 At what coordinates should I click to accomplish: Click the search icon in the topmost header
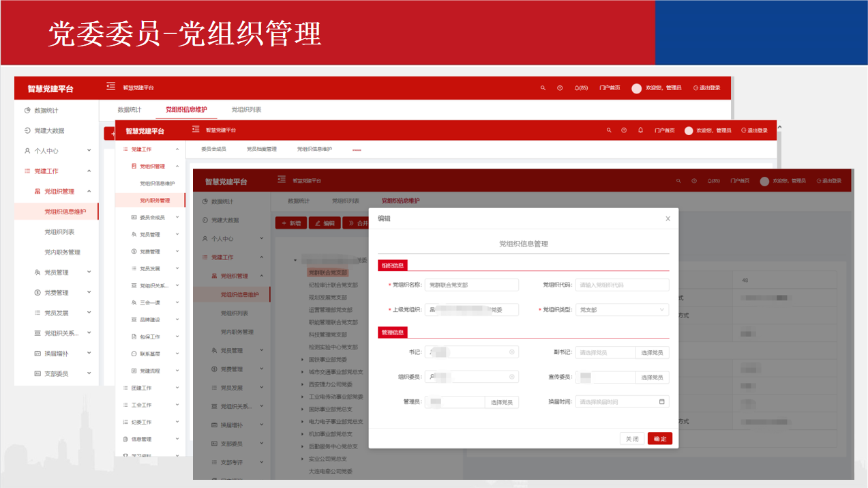click(x=543, y=88)
